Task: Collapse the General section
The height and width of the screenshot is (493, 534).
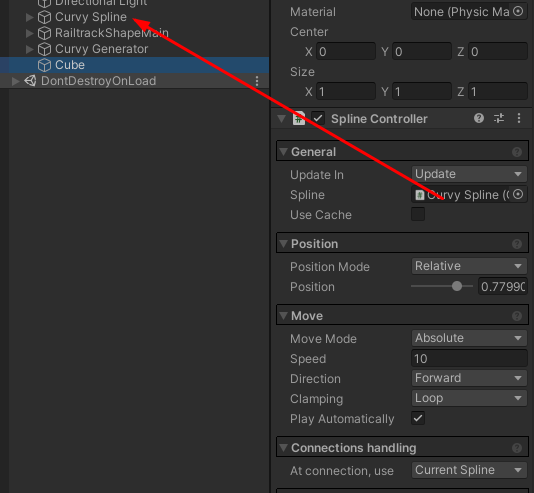Action: click(x=283, y=152)
